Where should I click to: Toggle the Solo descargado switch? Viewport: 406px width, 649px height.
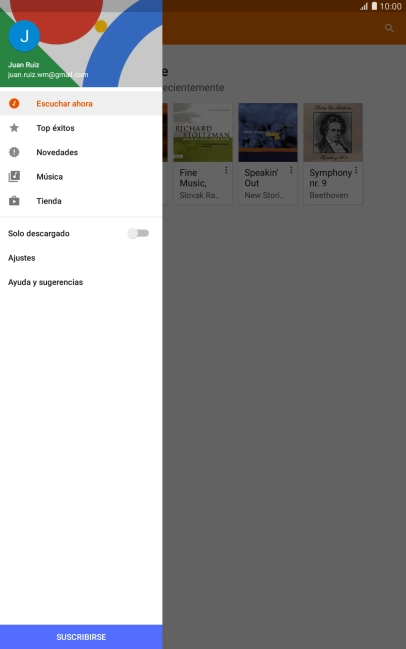(138, 233)
